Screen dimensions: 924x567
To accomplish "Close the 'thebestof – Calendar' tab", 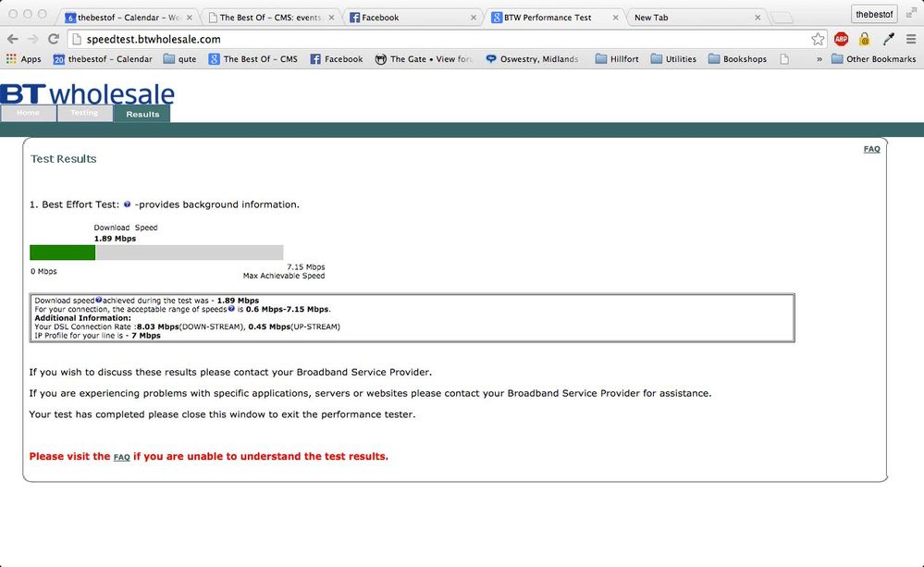I will [190, 18].
